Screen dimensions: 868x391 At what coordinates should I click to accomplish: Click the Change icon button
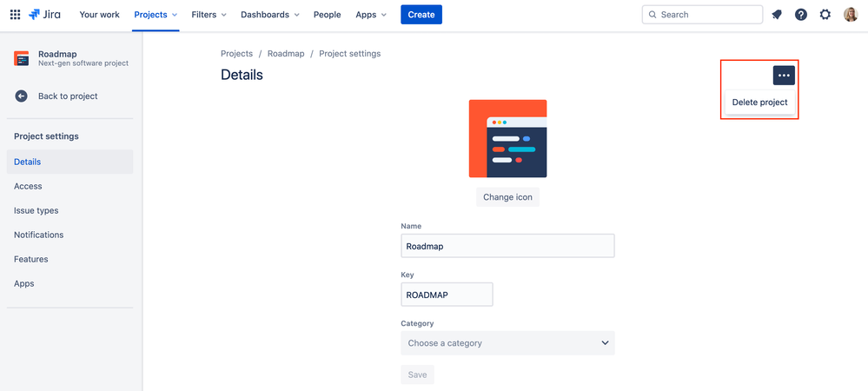[x=507, y=196]
